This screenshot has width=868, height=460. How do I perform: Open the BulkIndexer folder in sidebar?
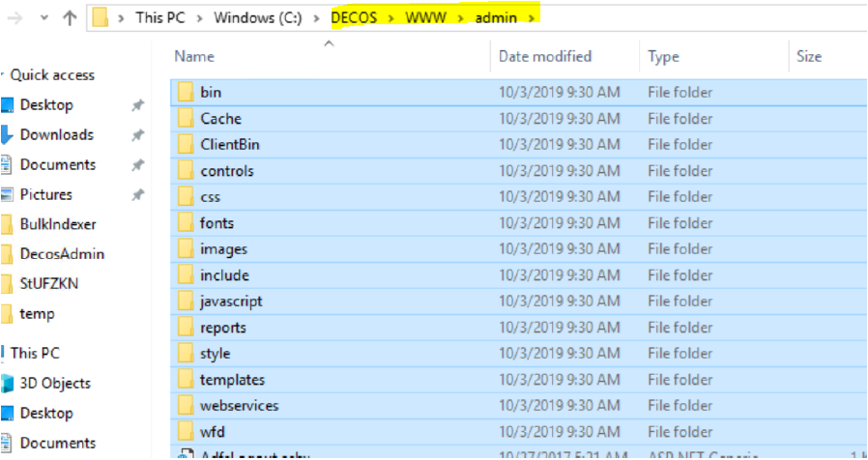pos(58,224)
